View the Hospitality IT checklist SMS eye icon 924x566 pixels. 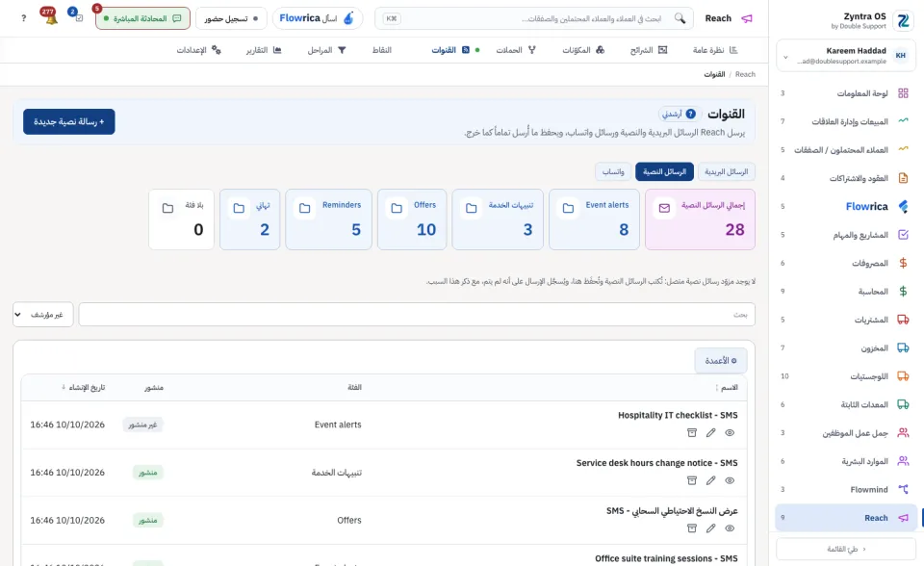pos(730,433)
